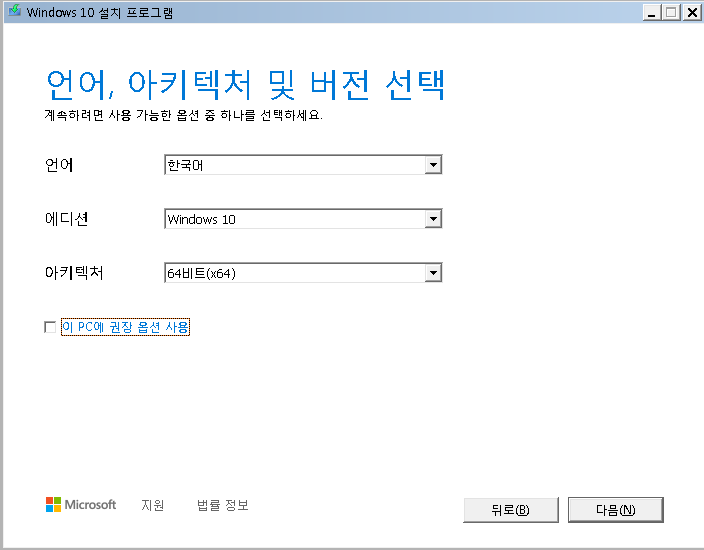Expand the 아키텍처 dropdown arrow

tap(433, 273)
